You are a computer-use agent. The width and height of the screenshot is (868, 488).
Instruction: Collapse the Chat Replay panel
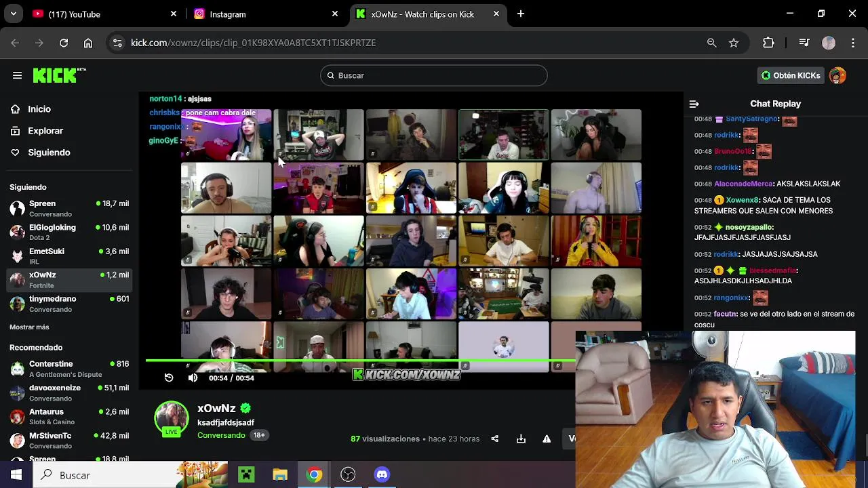coord(694,104)
